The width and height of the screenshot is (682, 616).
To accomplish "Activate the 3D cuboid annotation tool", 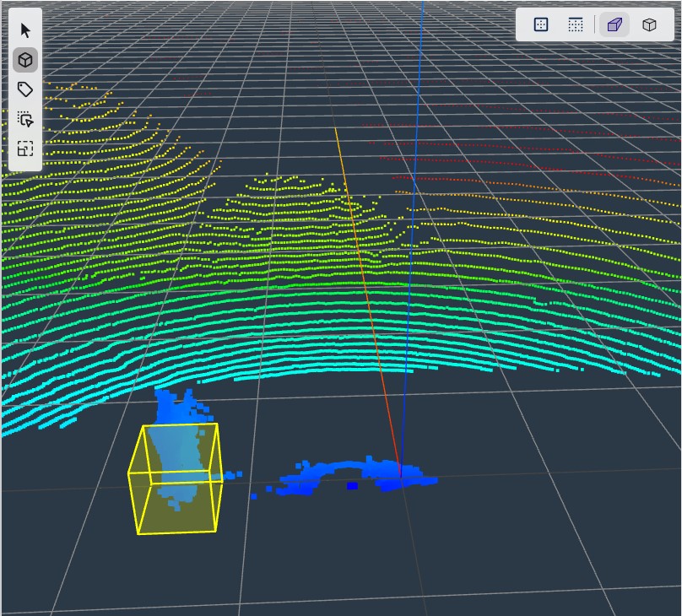I will tap(26, 59).
